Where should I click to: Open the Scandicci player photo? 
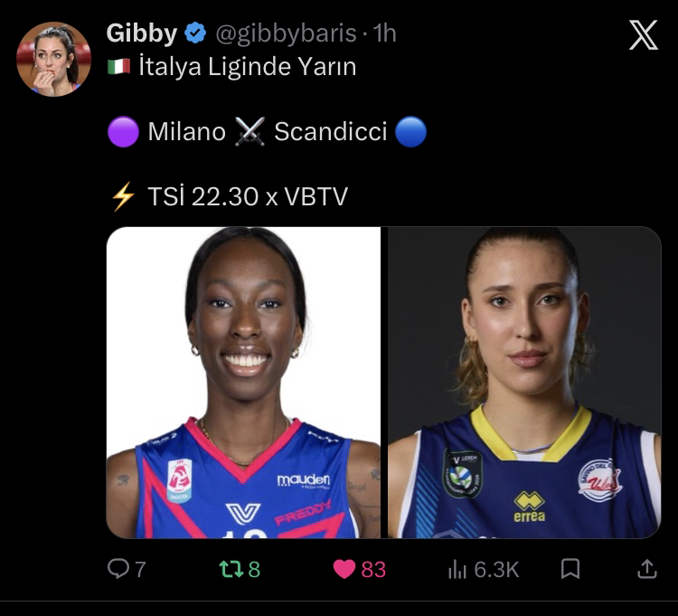pyautogui.click(x=524, y=383)
